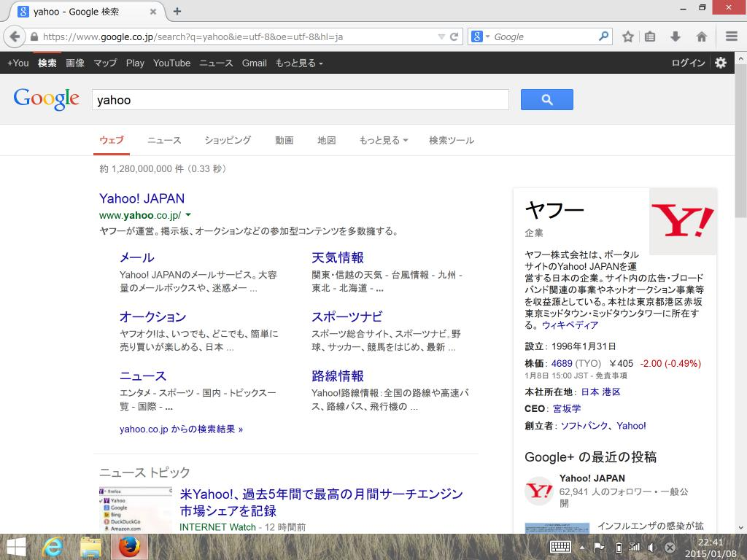Image resolution: width=747 pixels, height=560 pixels.
Task: Open 画像 in the black bar
Action: 75,63
